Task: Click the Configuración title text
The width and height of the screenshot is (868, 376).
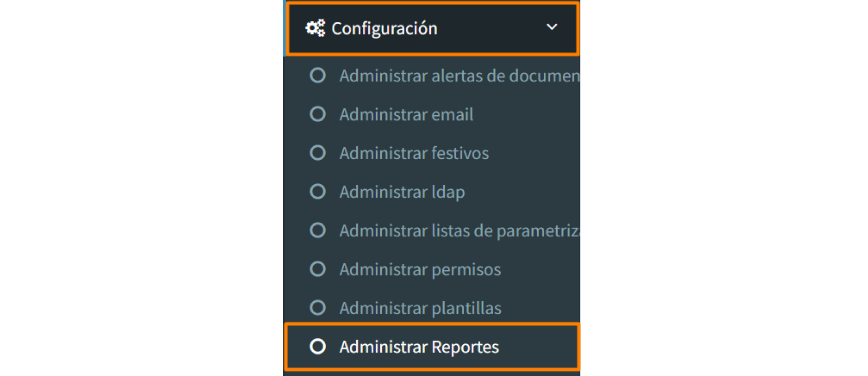Action: tap(384, 29)
